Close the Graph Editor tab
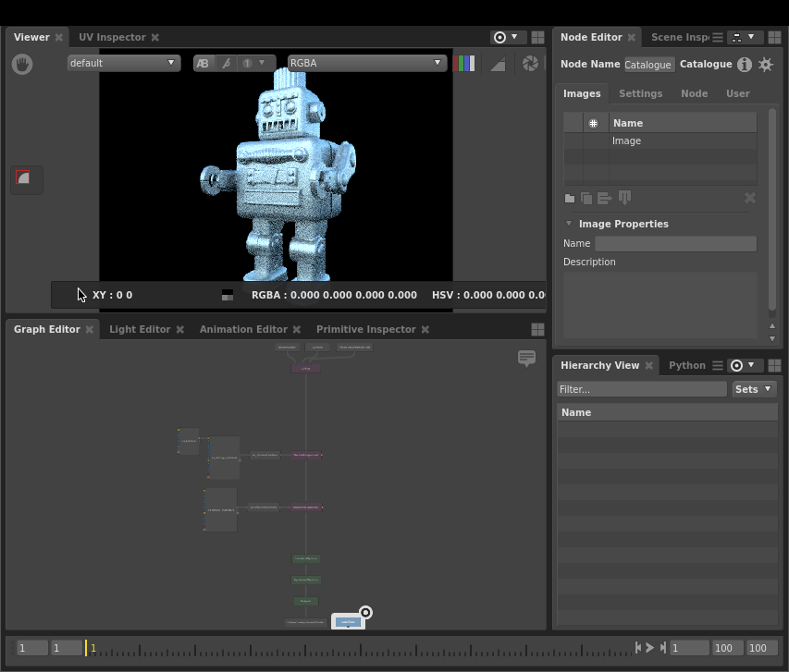789x672 pixels. [x=90, y=329]
